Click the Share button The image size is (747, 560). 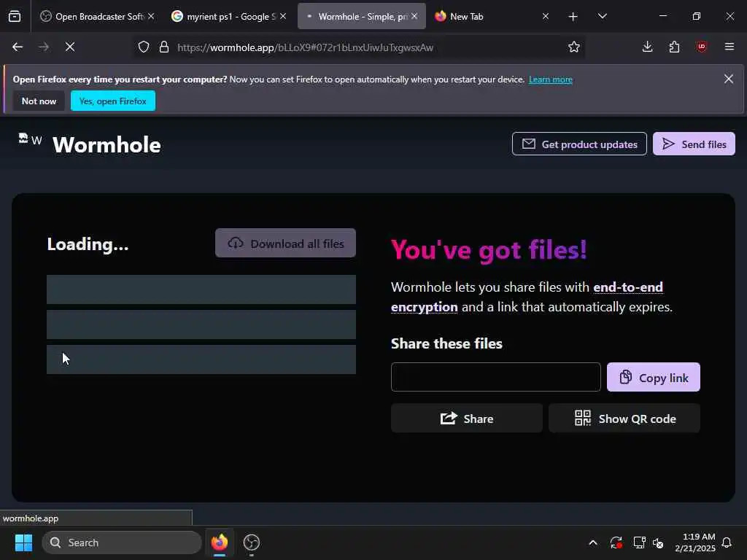[x=466, y=419]
